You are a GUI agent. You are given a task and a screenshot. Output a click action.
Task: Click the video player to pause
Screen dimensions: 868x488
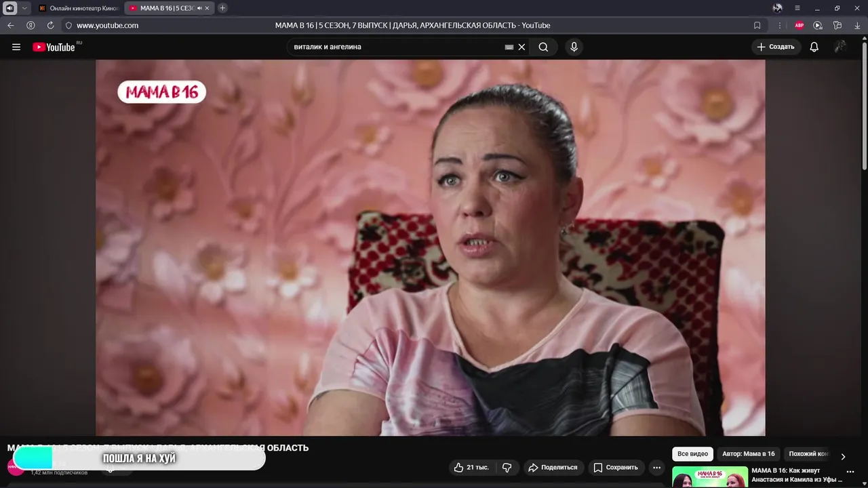pos(430,247)
